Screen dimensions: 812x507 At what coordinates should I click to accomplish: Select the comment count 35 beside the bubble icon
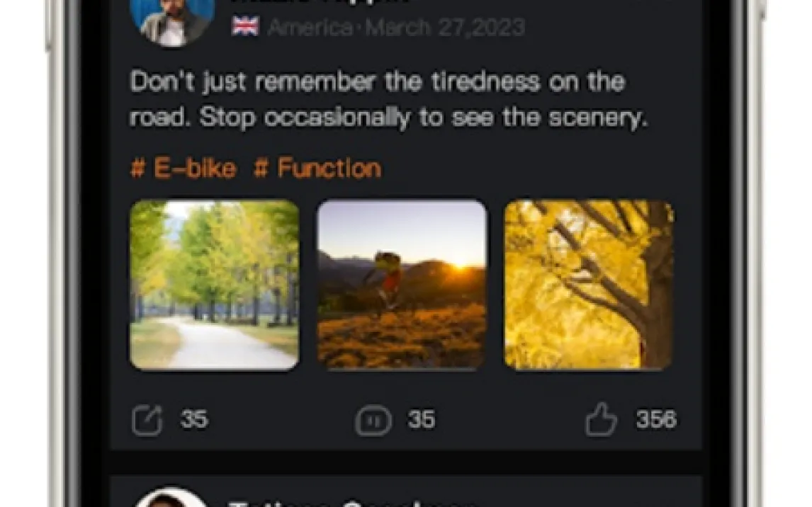(422, 420)
